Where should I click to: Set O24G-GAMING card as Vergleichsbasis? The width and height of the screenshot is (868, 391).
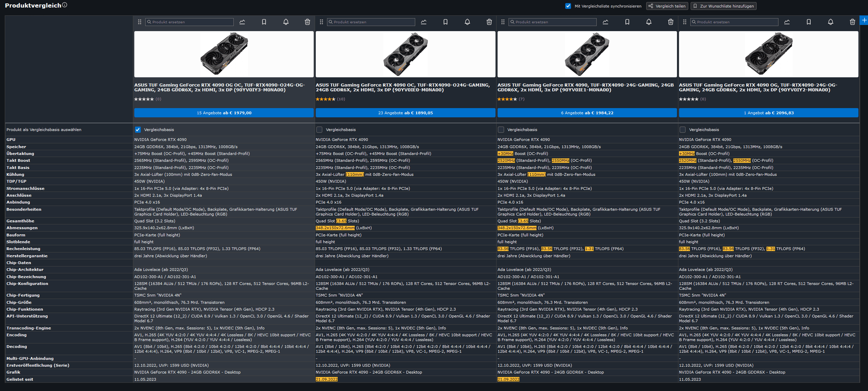[319, 130]
